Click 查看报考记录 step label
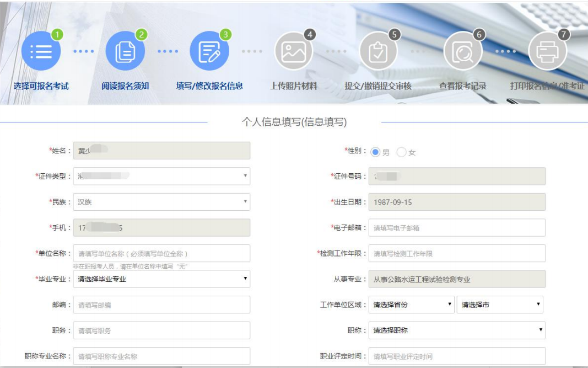 (462, 86)
